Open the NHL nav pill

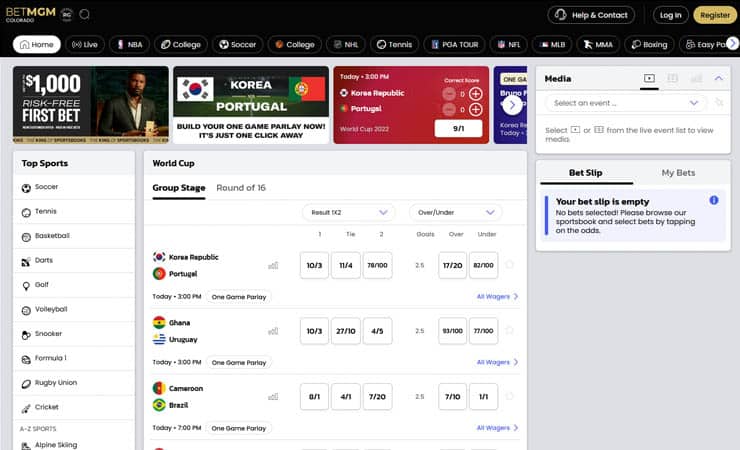[346, 44]
